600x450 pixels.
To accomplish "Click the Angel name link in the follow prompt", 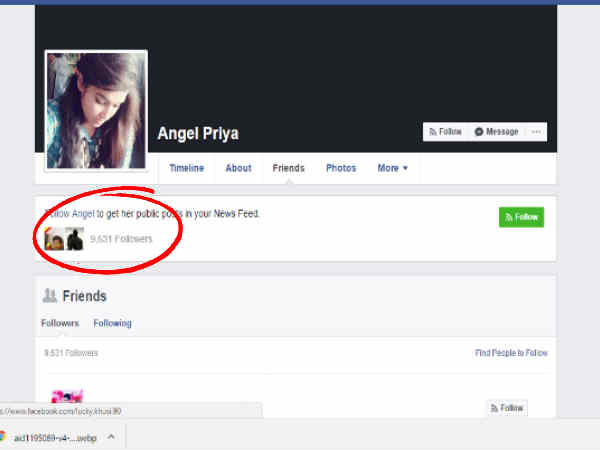I will point(83,214).
